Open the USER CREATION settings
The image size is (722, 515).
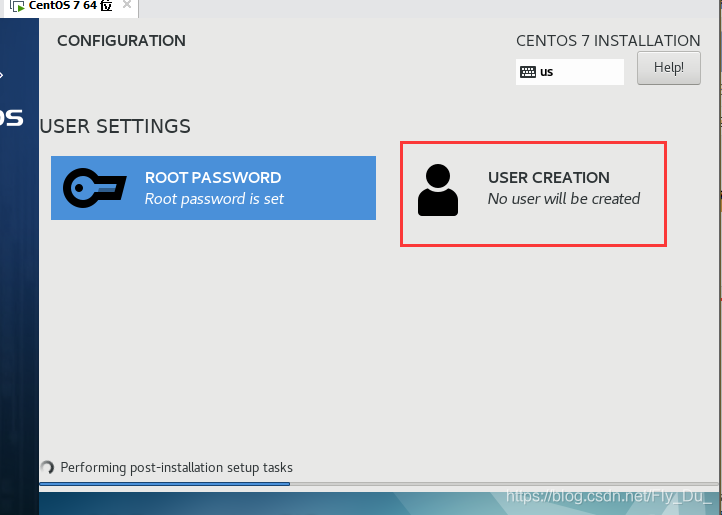point(533,193)
